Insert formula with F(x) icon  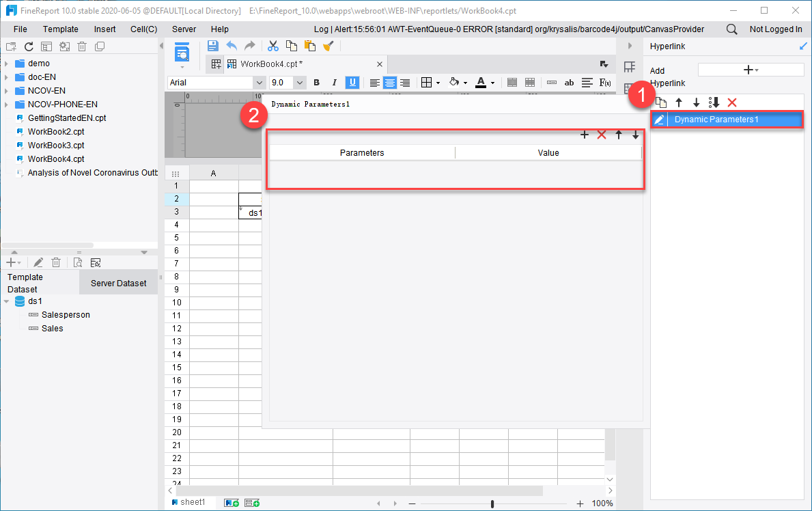(605, 83)
